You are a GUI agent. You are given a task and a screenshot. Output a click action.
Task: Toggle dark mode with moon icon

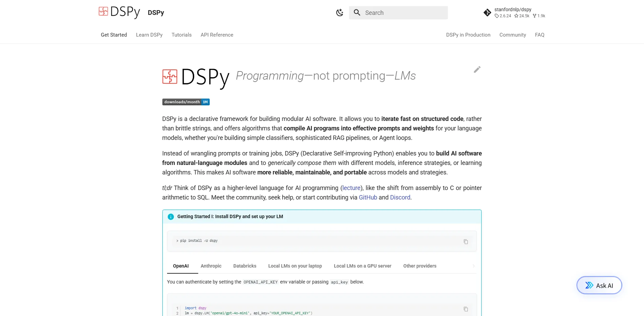340,13
